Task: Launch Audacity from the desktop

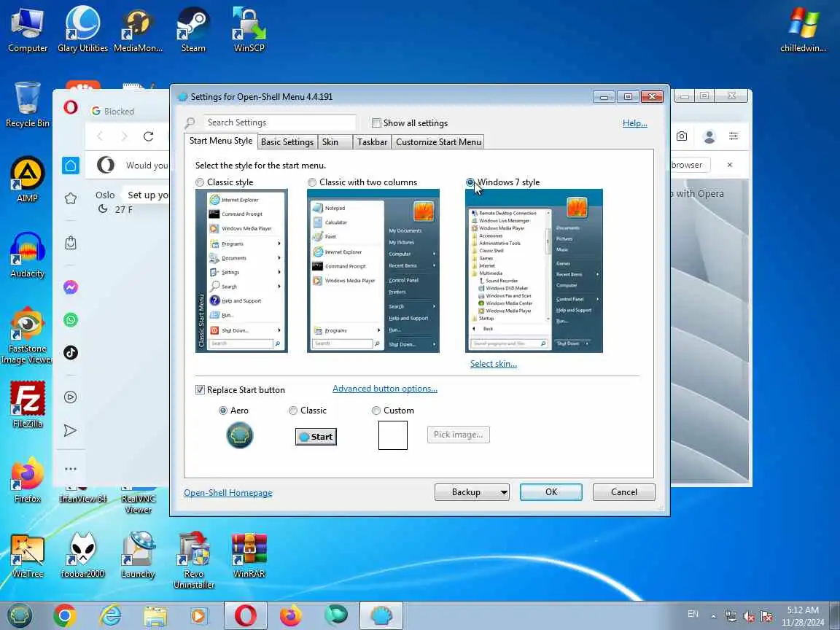Action: pyautogui.click(x=27, y=255)
